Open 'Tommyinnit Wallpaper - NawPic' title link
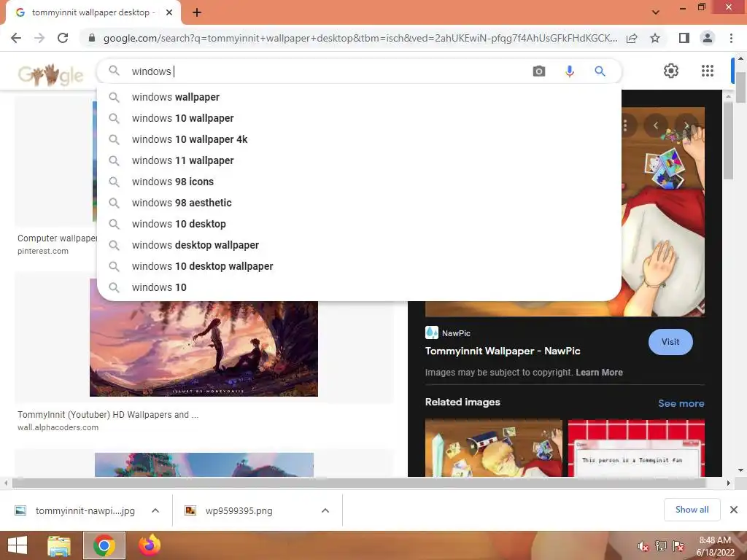The width and height of the screenshot is (747, 560). [x=503, y=351]
